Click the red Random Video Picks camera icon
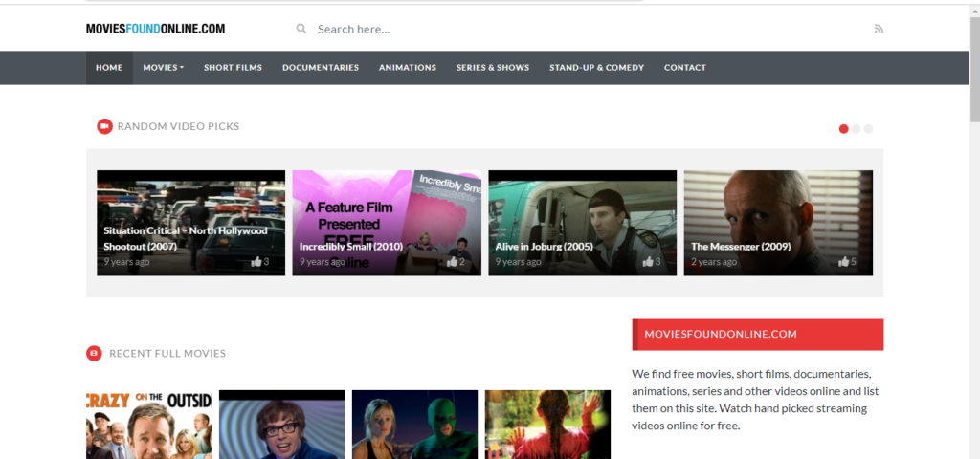The image size is (980, 459). [x=104, y=126]
